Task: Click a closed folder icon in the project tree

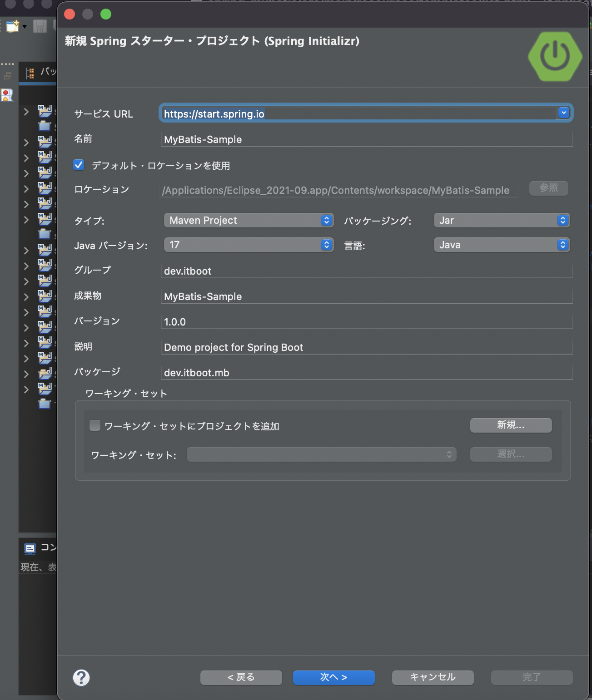Action: (x=44, y=126)
